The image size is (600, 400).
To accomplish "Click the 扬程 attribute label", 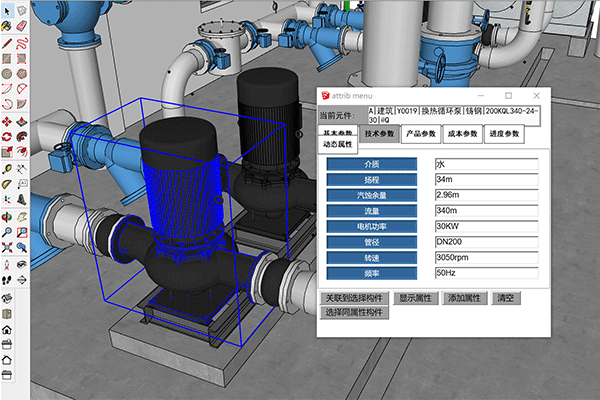I will coord(372,180).
